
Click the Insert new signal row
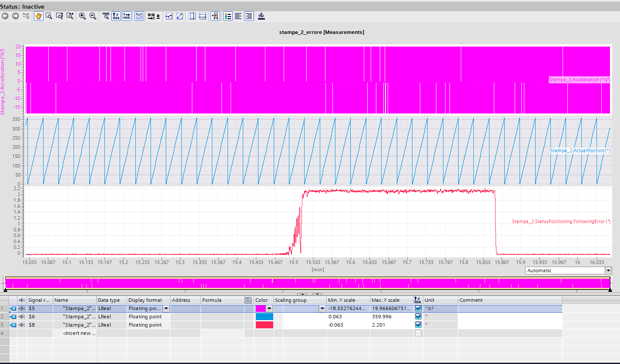[80, 333]
